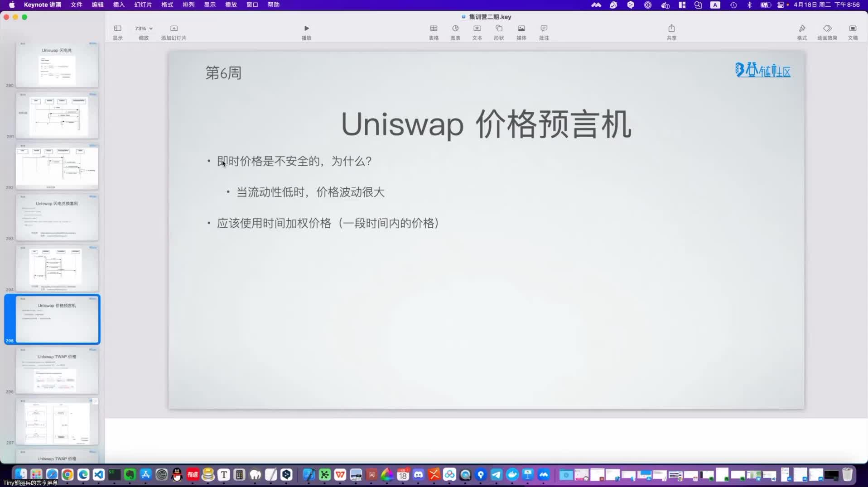Open WPS Office from the Dock
Viewport: 868px width, 487px height.
pyautogui.click(x=340, y=474)
